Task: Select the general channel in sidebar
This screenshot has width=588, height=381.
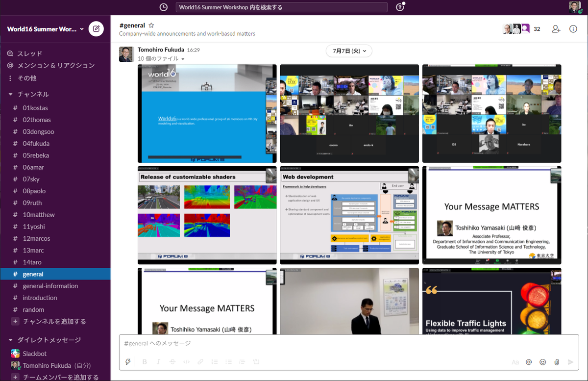Action: coord(55,274)
